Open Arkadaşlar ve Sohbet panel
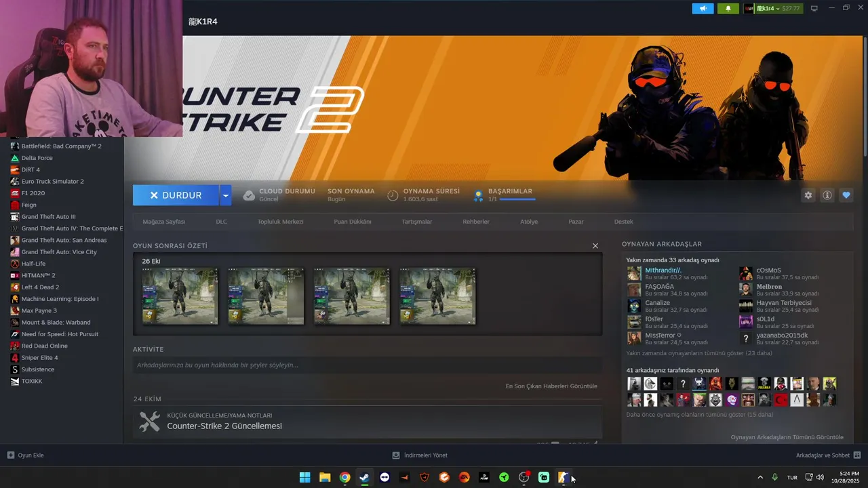The image size is (868, 488). [828, 455]
